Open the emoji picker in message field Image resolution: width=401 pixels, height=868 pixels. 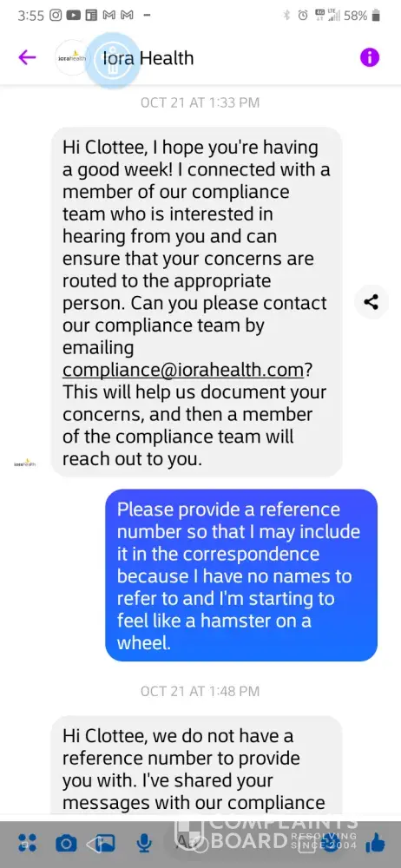332,843
